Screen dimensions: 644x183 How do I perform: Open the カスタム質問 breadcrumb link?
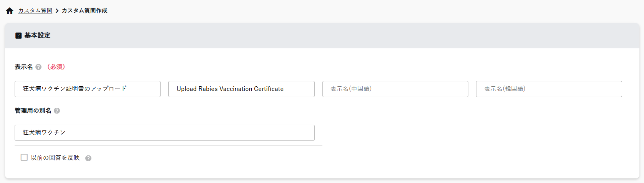click(35, 11)
